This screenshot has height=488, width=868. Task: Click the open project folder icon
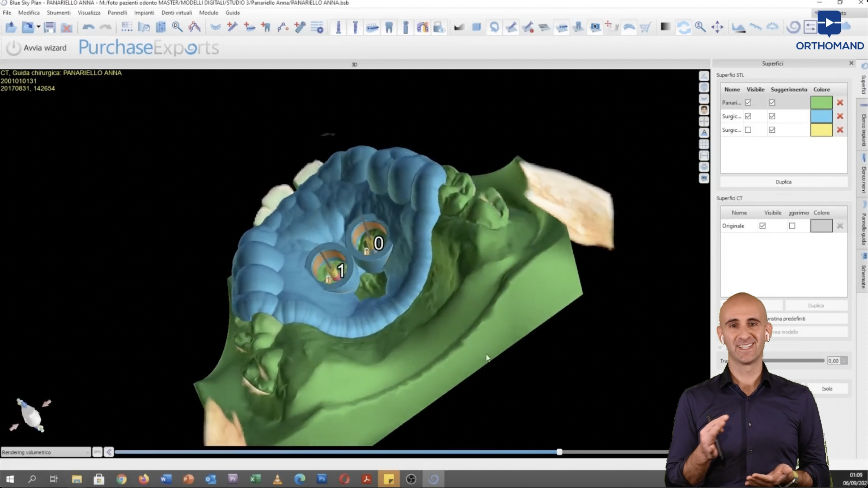11,27
